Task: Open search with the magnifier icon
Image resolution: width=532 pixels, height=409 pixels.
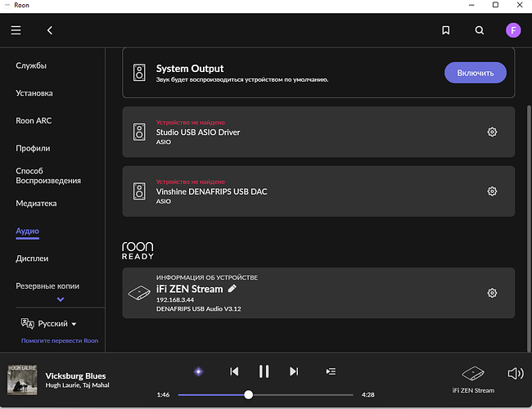Action: (x=479, y=30)
